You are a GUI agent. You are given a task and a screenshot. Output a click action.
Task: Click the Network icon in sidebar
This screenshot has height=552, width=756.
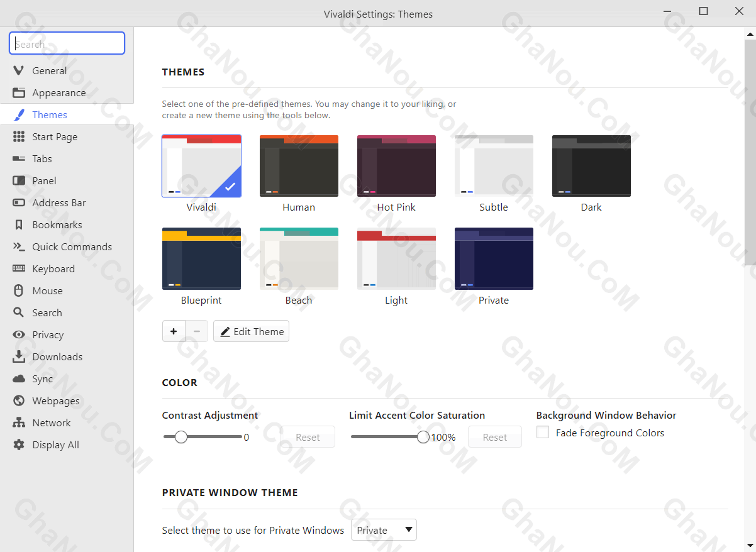tap(19, 422)
